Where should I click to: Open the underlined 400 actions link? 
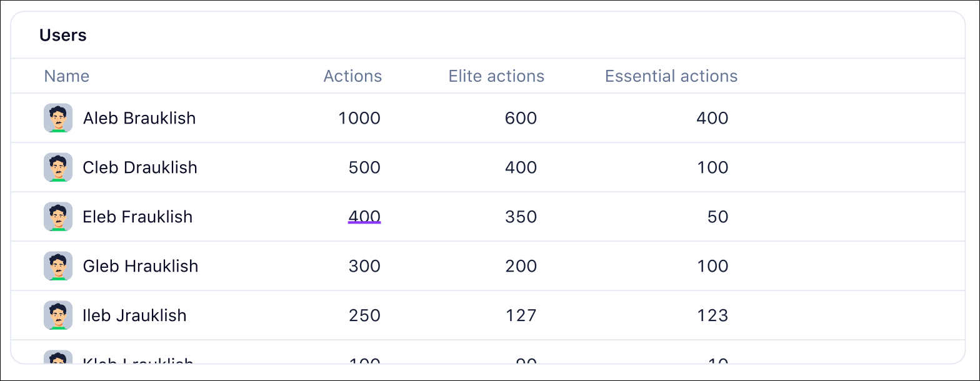pos(364,217)
